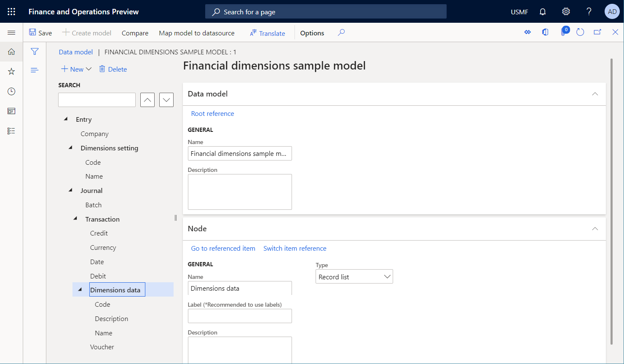Collapse the Data model section
The height and width of the screenshot is (364, 624).
click(x=595, y=94)
